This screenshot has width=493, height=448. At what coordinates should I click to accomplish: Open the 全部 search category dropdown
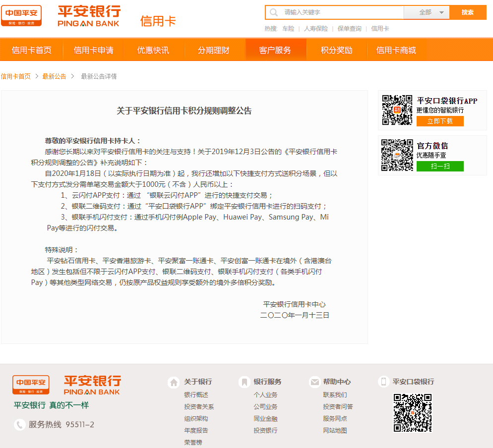click(x=427, y=12)
